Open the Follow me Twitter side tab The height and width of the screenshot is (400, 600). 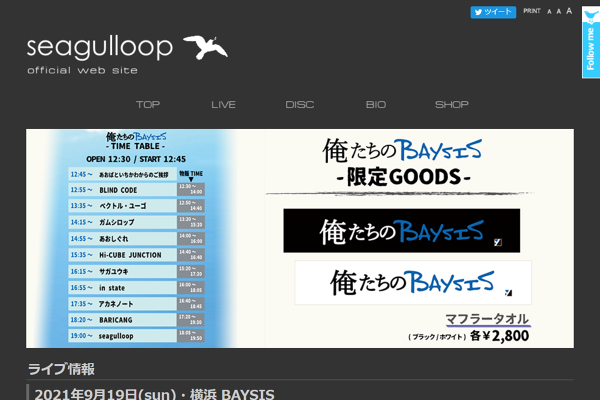(x=590, y=42)
